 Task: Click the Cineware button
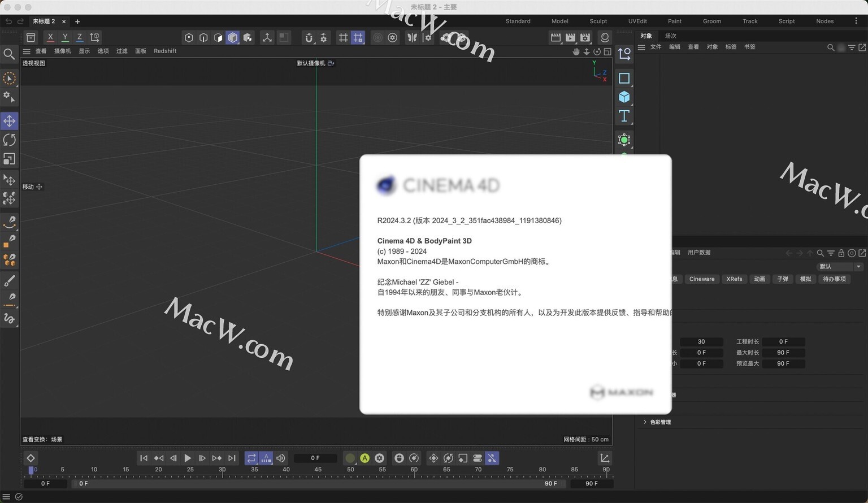[x=702, y=279]
